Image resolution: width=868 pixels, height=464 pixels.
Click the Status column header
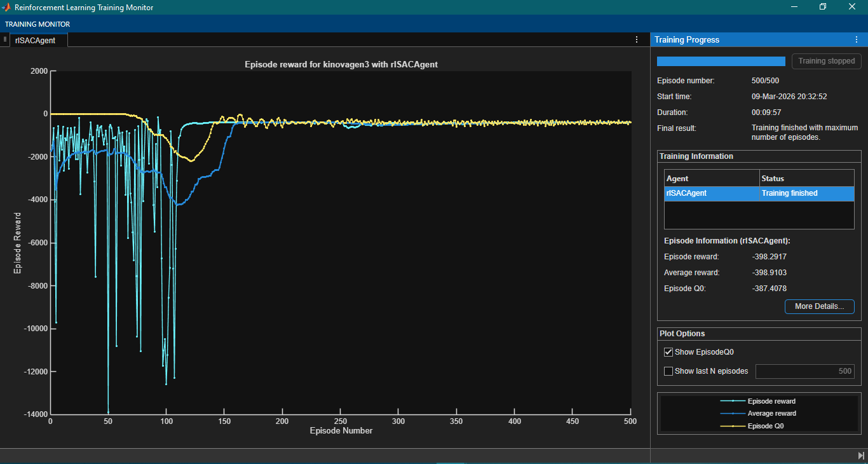pyautogui.click(x=807, y=179)
